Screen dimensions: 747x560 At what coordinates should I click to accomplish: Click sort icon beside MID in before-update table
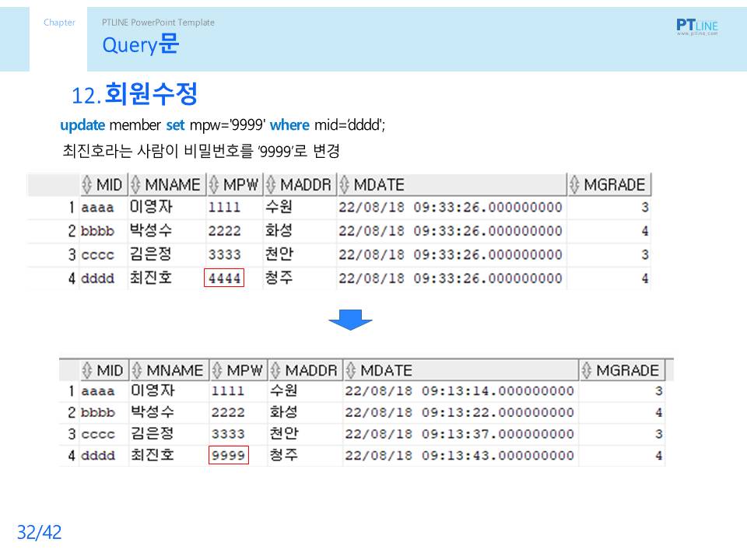[x=86, y=184]
